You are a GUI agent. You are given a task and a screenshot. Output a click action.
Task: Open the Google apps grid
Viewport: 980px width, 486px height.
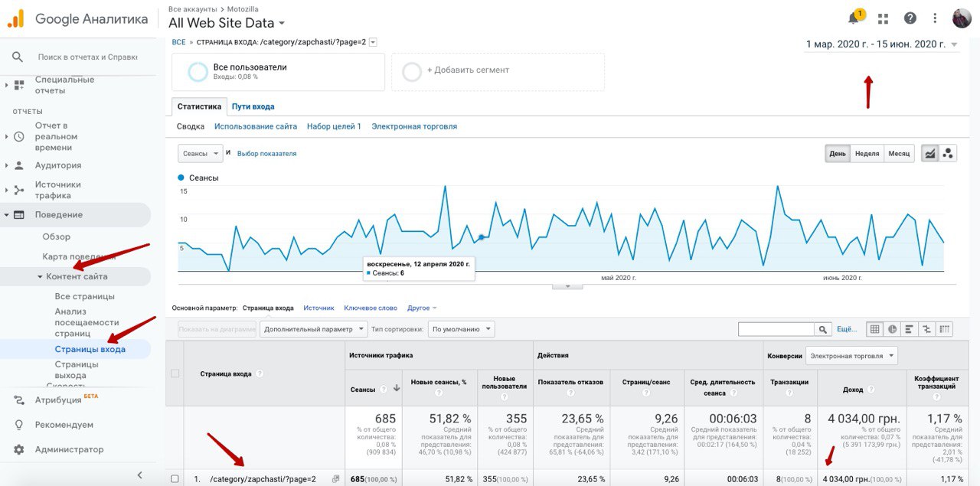(x=883, y=18)
